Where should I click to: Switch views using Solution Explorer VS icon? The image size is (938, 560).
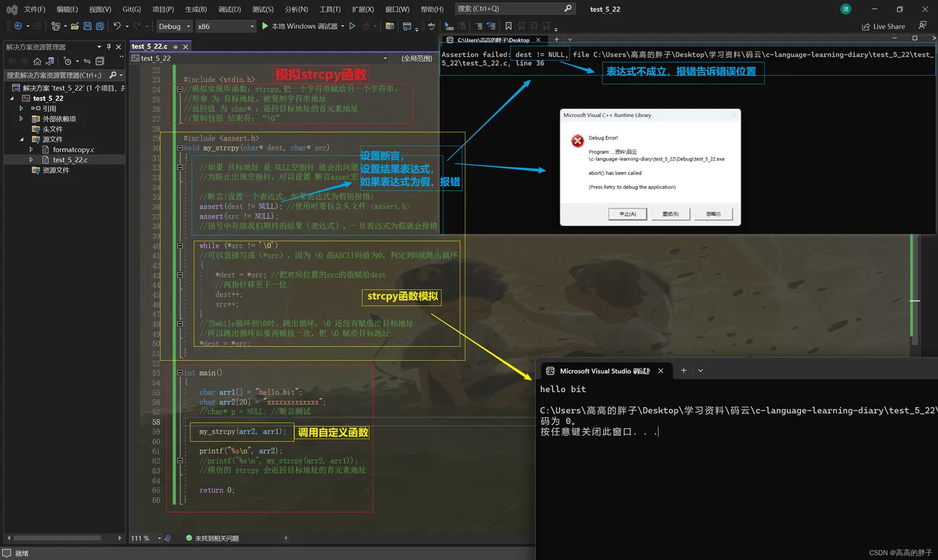[50, 61]
